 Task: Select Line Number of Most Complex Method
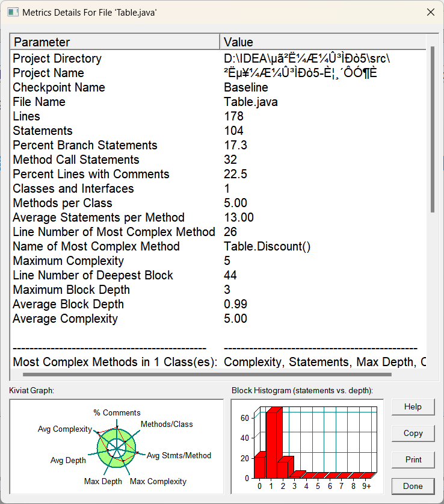114,232
